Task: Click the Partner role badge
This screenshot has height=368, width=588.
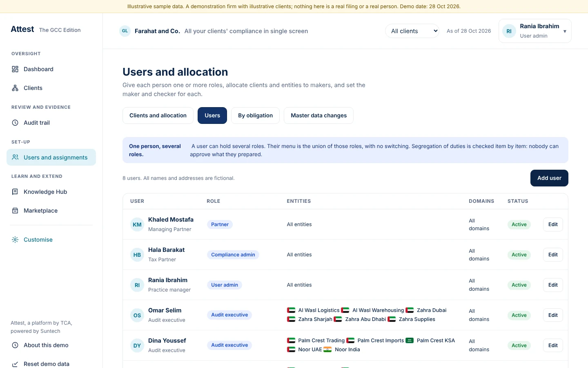Action: (x=220, y=224)
